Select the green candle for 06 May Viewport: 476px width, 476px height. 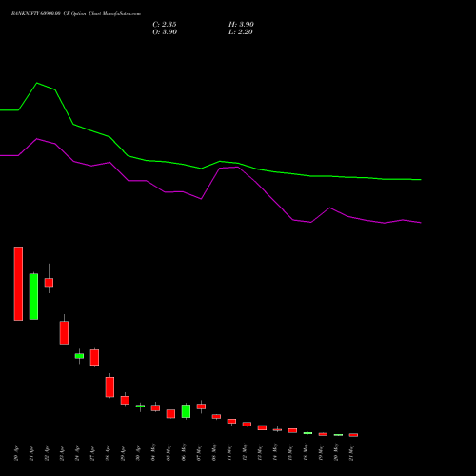click(x=186, y=411)
